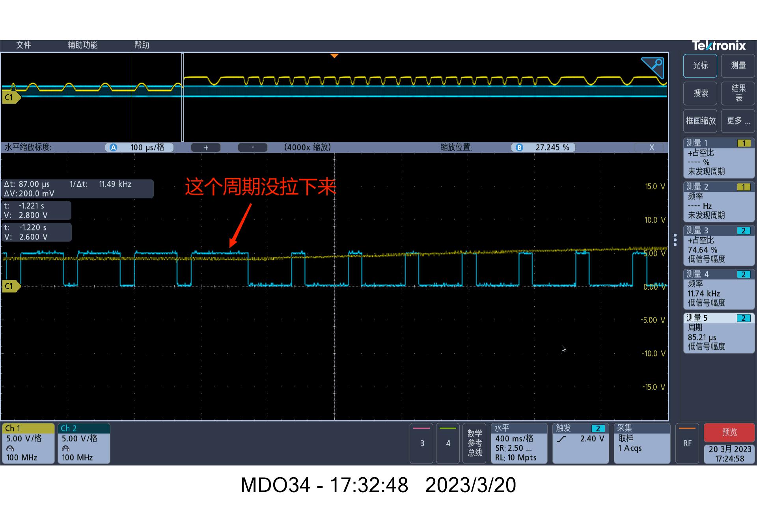Open the 测量 measure button
The image size is (757, 532).
(x=738, y=66)
